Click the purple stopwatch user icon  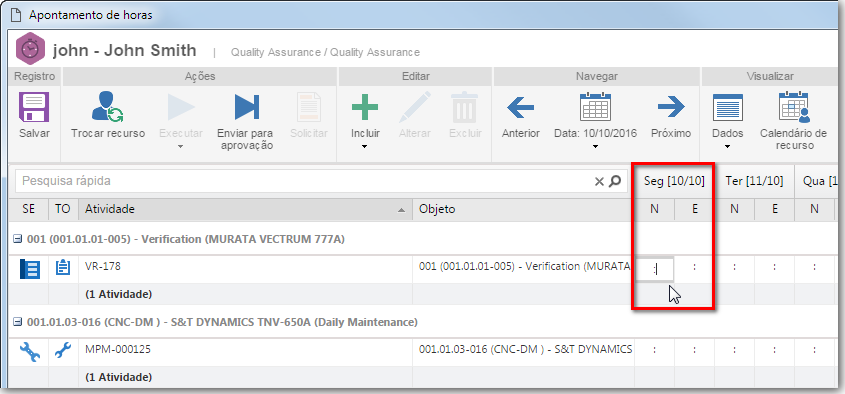coord(30,49)
